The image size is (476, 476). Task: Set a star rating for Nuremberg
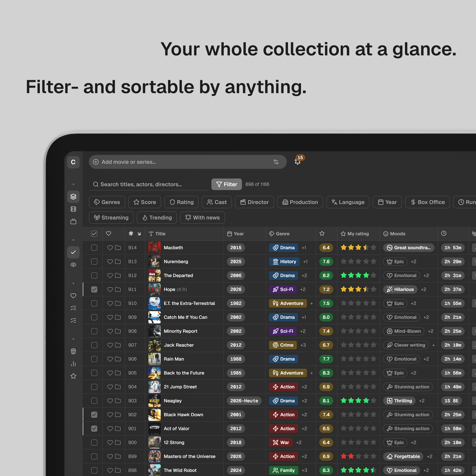point(358,261)
